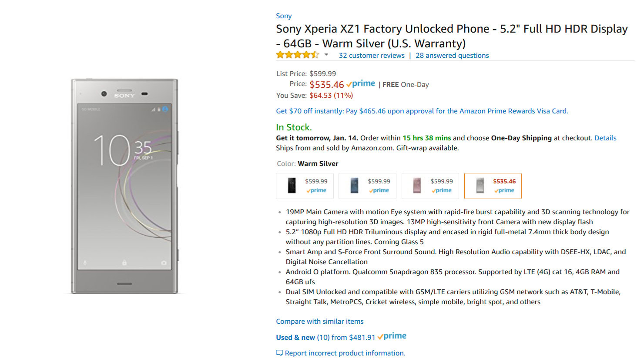Select the pink color phone option
Screen dimensions: 644x362
pos(430,186)
